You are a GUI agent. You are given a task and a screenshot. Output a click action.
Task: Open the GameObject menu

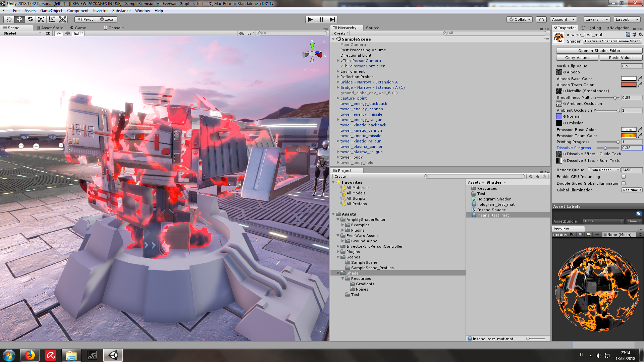pos(51,11)
